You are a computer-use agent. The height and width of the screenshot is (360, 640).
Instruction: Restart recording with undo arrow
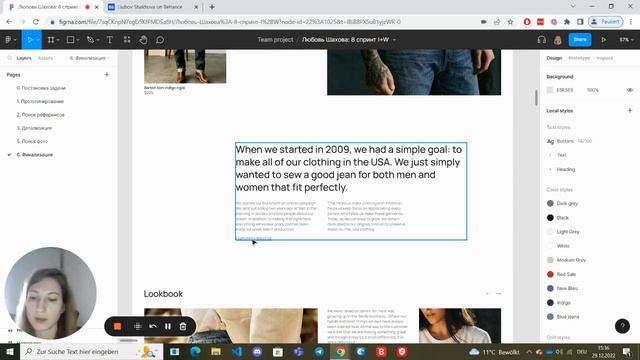tap(153, 326)
